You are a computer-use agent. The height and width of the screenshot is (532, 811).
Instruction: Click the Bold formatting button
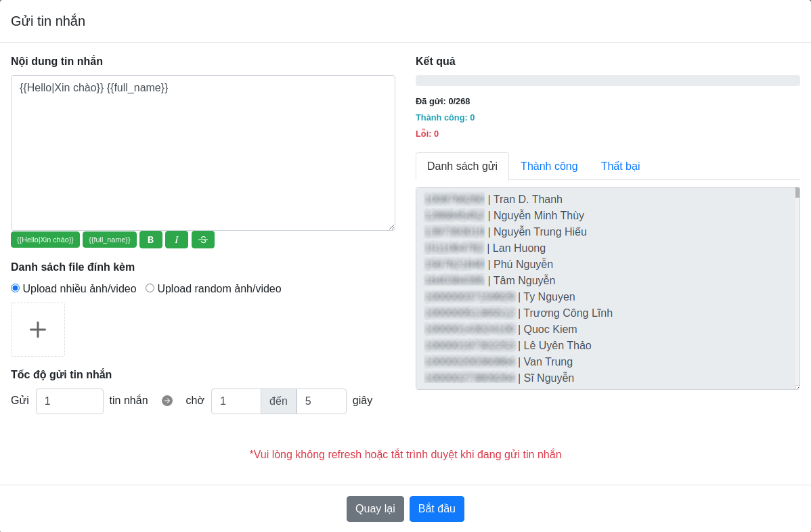(150, 240)
